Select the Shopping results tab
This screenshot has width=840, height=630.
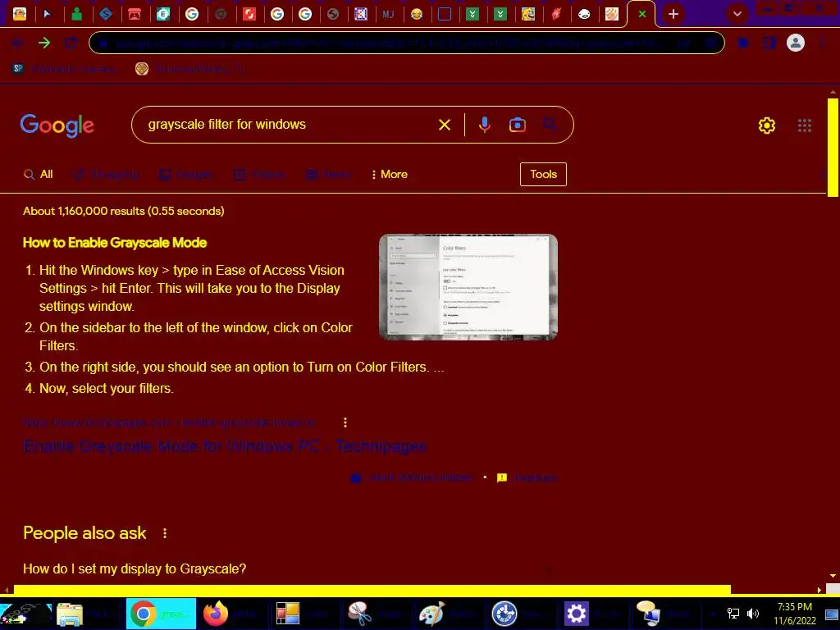pyautogui.click(x=106, y=174)
